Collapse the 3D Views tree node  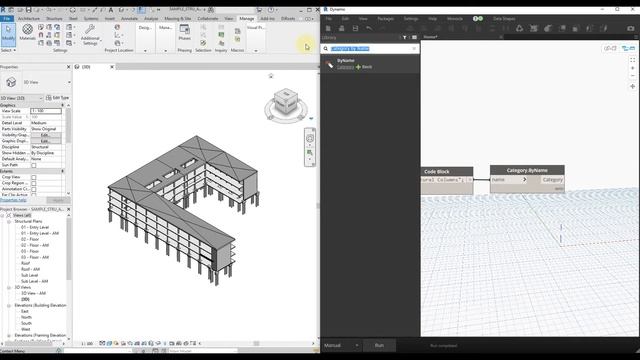pyautogui.click(x=9, y=287)
